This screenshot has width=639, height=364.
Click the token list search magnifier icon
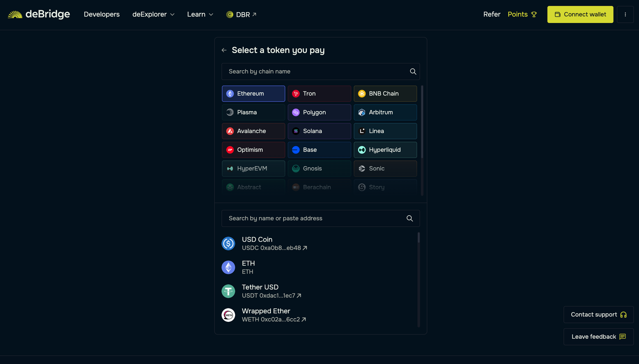point(410,218)
